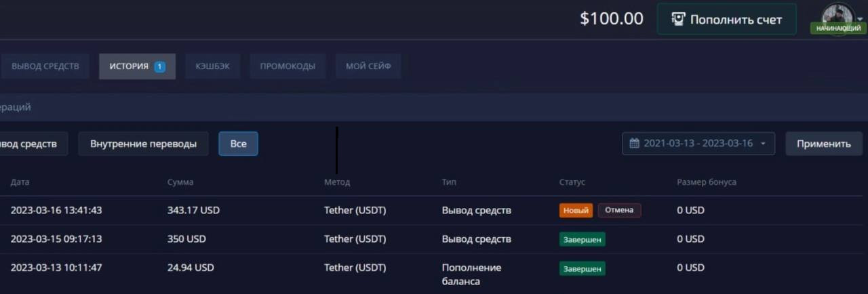Go to the Мой сейф tab
Viewport: 868px width, 294px height.
click(x=368, y=66)
